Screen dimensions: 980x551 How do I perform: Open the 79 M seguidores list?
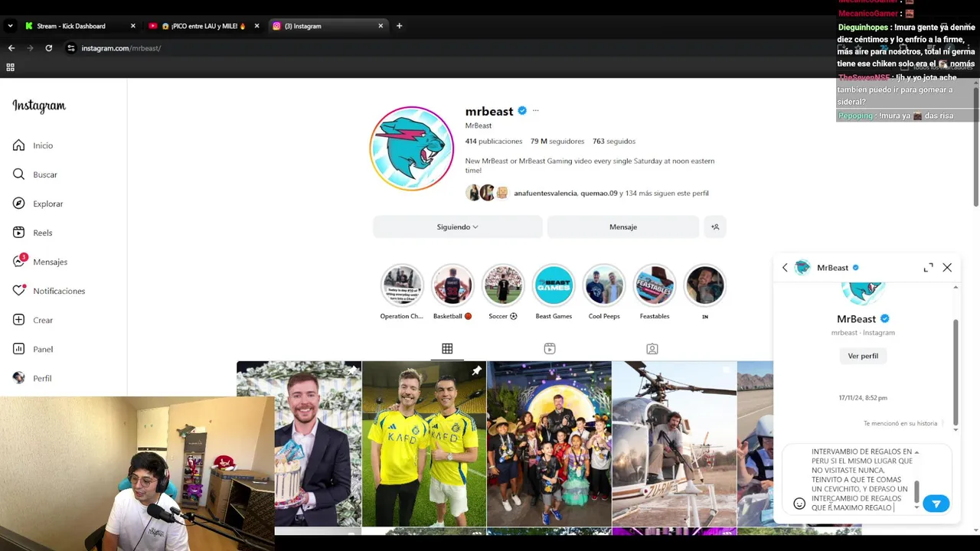[x=557, y=141]
